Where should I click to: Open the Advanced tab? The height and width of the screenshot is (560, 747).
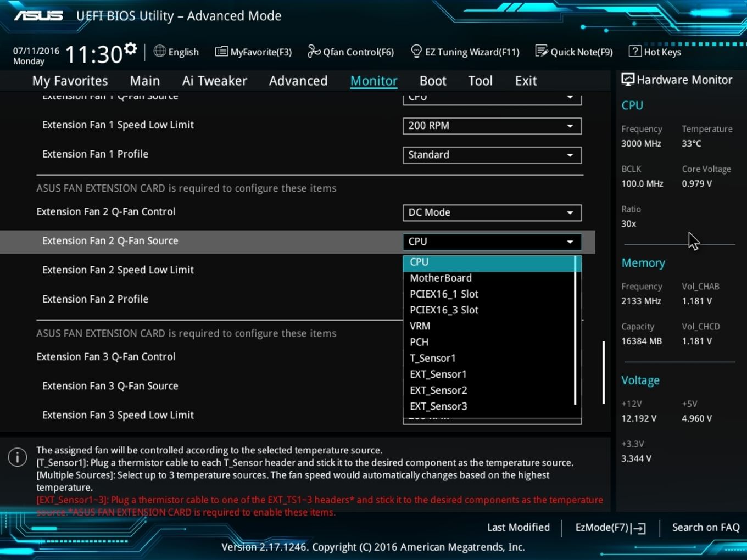coord(298,81)
